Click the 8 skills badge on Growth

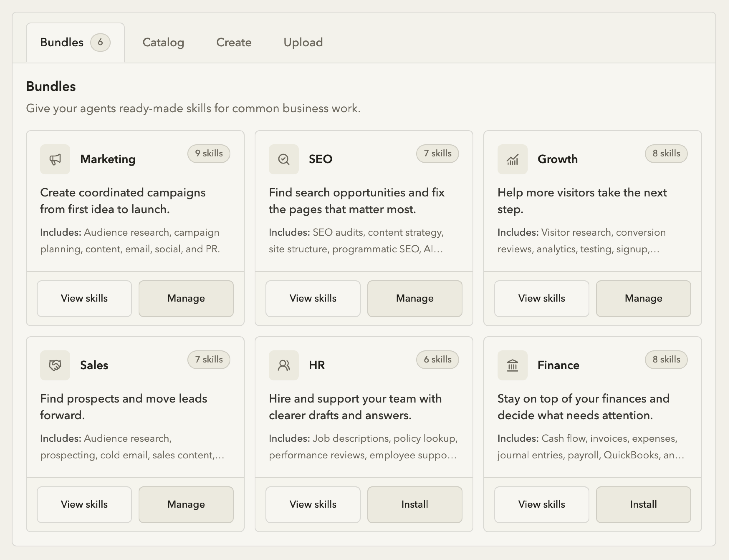666,154
